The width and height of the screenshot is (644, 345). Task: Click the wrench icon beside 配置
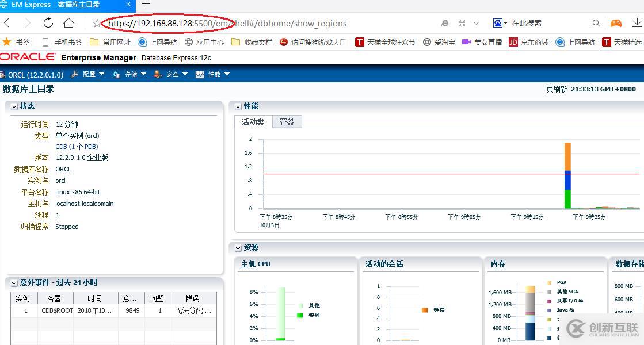(74, 74)
